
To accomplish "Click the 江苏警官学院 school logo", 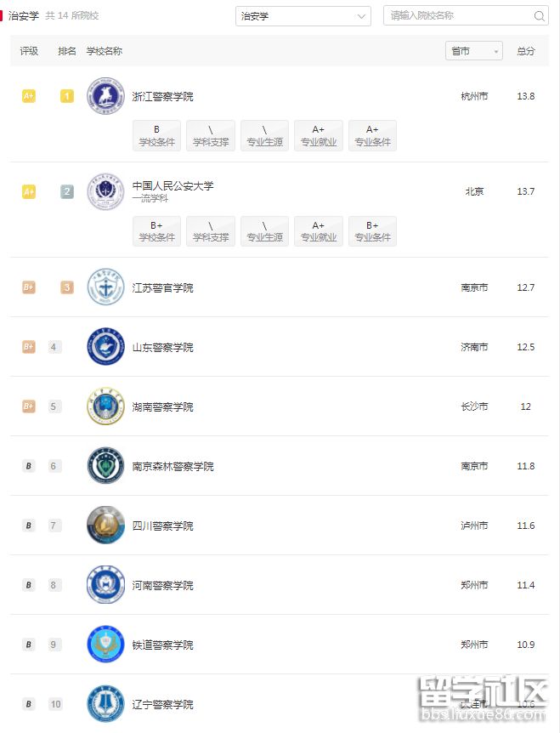I will [105, 287].
